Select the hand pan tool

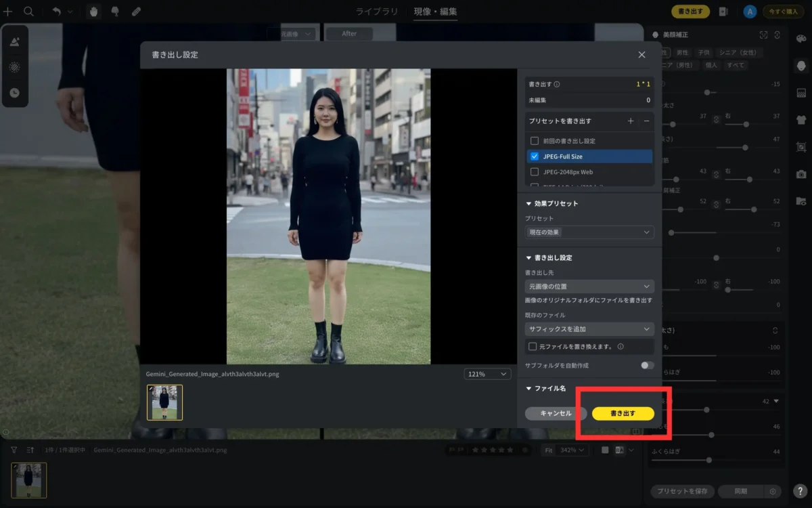[94, 12]
